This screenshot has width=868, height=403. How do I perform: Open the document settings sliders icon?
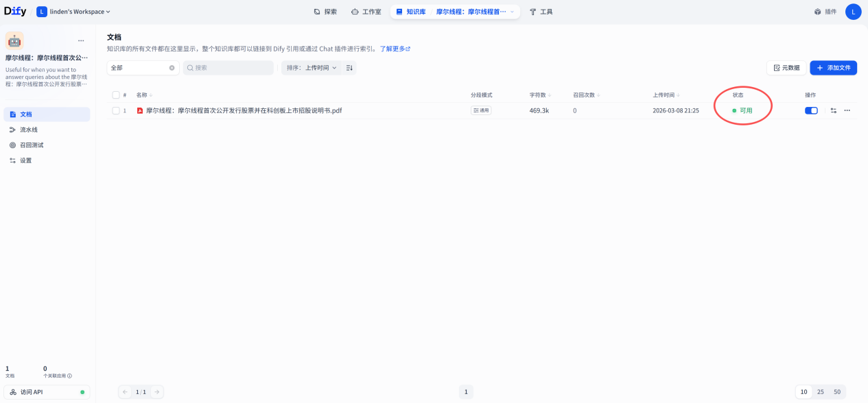point(833,110)
